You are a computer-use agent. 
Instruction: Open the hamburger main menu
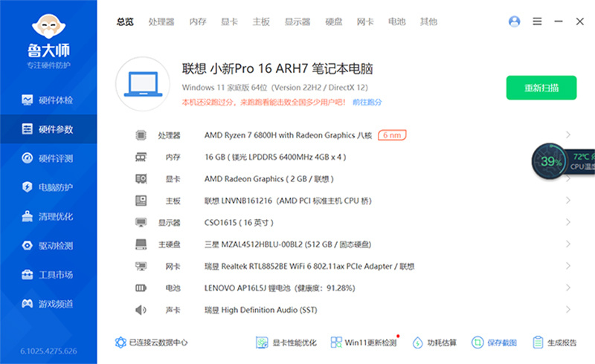[x=537, y=22]
